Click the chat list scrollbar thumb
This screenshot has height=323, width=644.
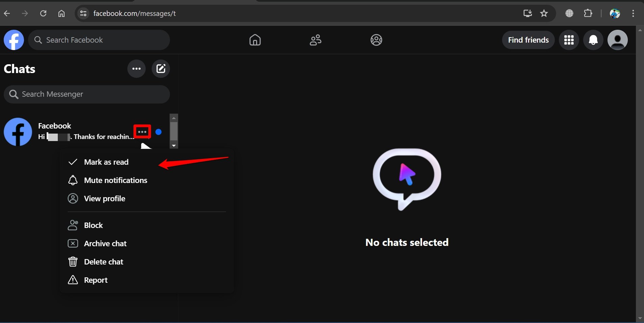174,131
